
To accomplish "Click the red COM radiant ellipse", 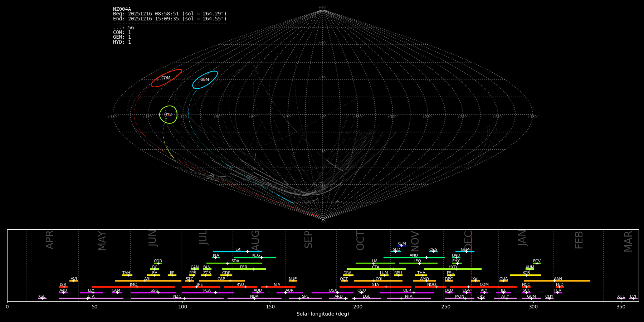I will 166,78.
